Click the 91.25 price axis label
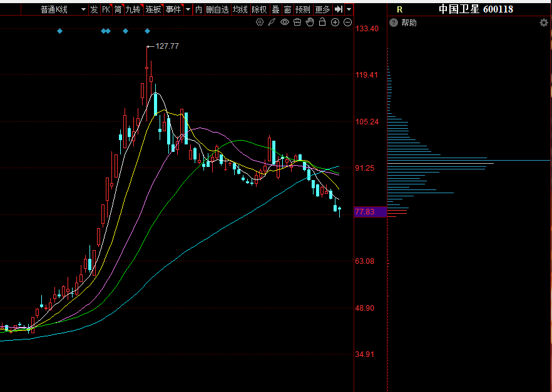 tap(365, 168)
